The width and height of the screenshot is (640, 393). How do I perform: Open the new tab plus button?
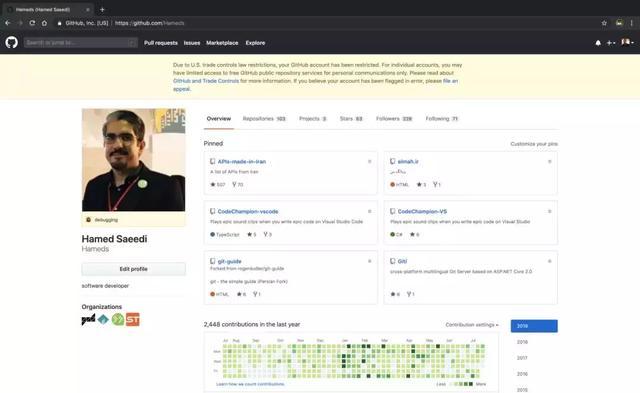pos(102,9)
